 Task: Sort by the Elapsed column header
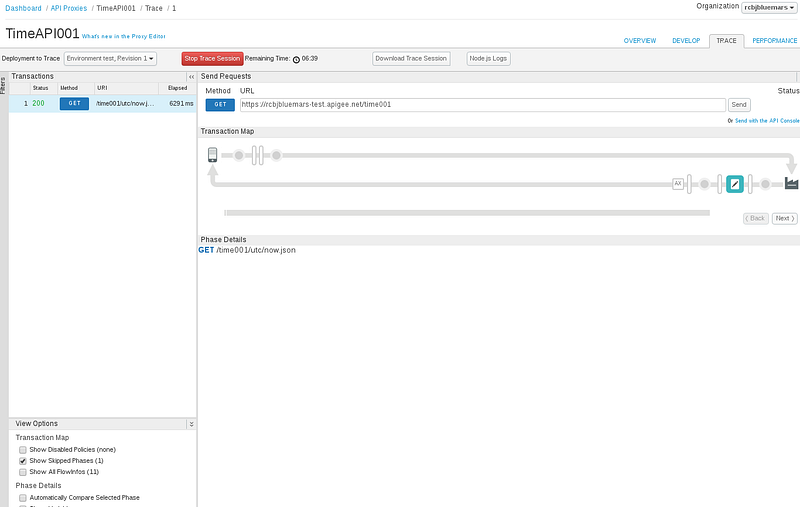pyautogui.click(x=177, y=88)
